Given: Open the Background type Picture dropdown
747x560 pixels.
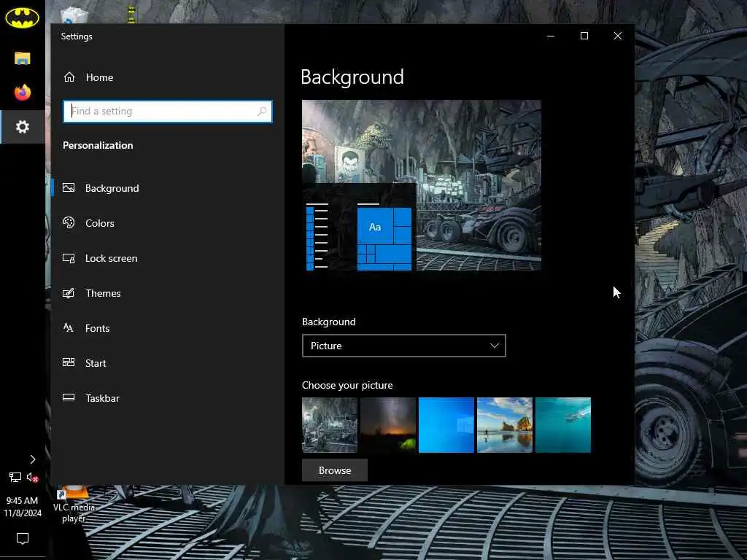Looking at the screenshot, I should [x=404, y=346].
